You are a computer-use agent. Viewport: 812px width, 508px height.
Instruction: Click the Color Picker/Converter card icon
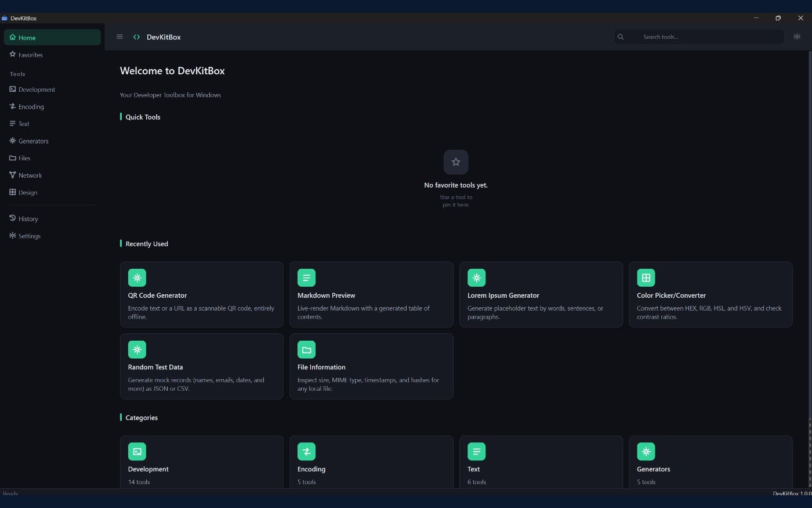646,278
